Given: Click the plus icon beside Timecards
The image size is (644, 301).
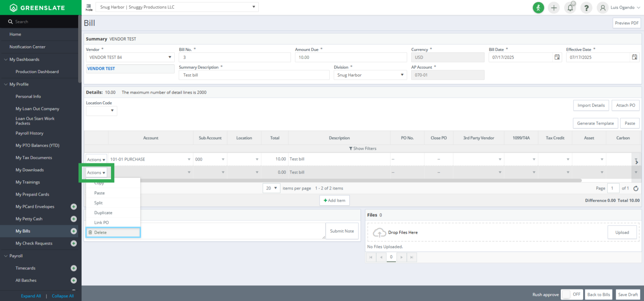Looking at the screenshot, I should point(74,268).
